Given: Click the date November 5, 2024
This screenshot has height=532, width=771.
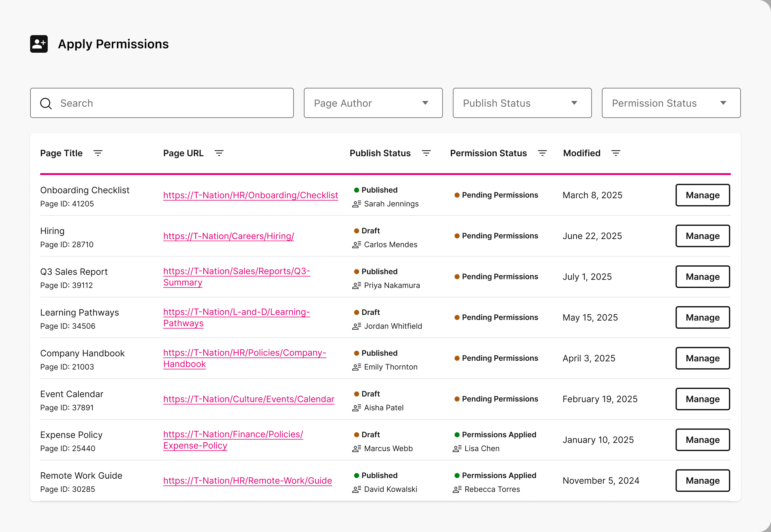Looking at the screenshot, I should [x=601, y=481].
